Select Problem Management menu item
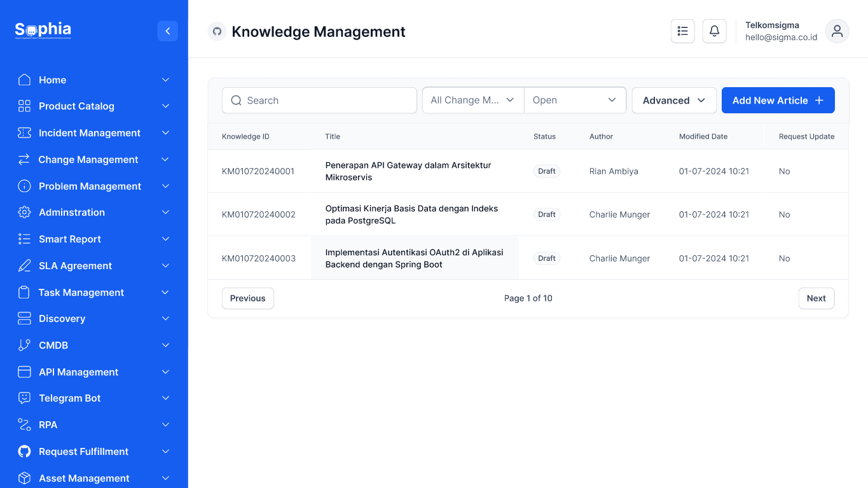Viewport: 868px width, 488px height. (90, 186)
